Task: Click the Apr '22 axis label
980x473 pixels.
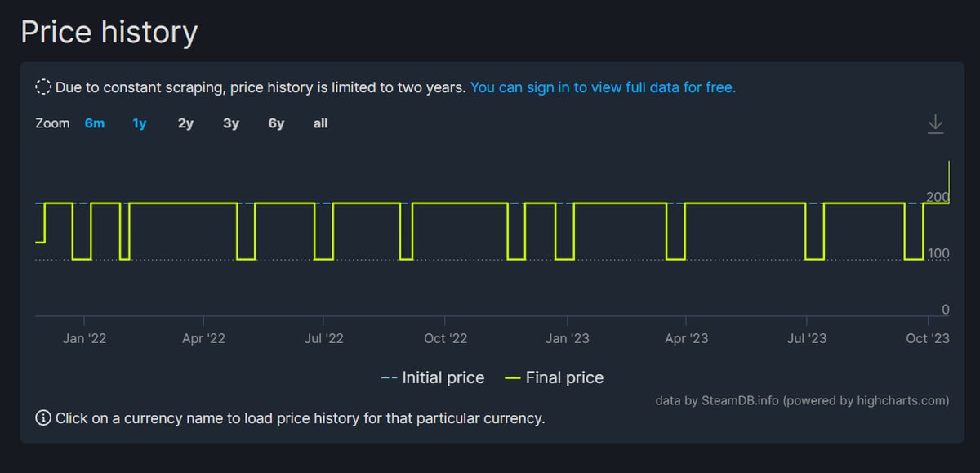Action: tap(203, 338)
